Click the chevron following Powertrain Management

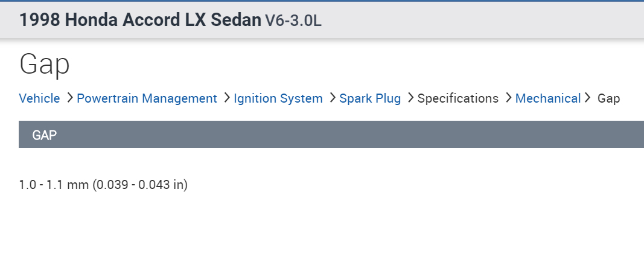click(x=227, y=98)
